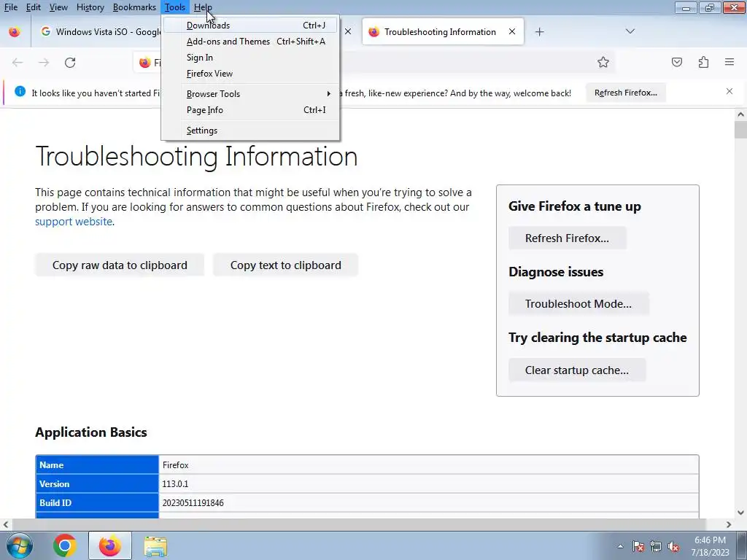747x560 pixels.
Task: Click Clear startup cache button
Action: tap(577, 370)
